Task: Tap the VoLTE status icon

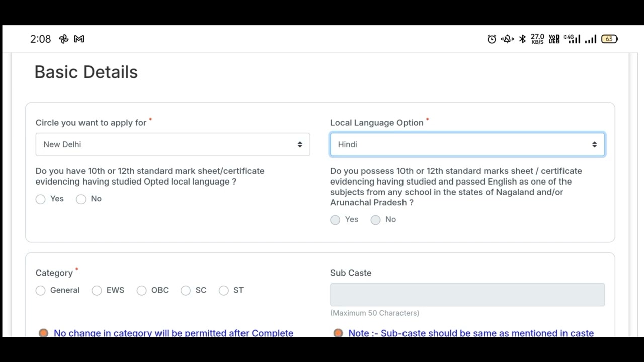Action: [554, 39]
